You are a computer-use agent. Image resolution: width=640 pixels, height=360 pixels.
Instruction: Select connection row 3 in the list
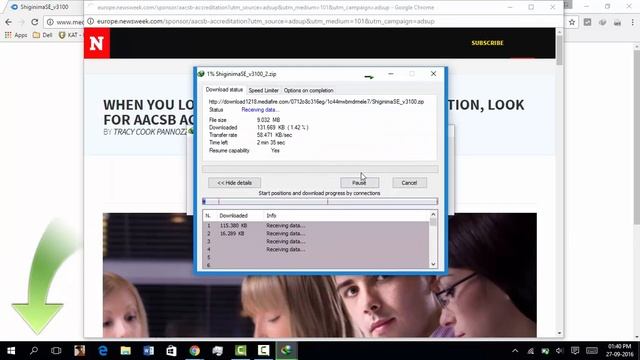tap(316, 241)
